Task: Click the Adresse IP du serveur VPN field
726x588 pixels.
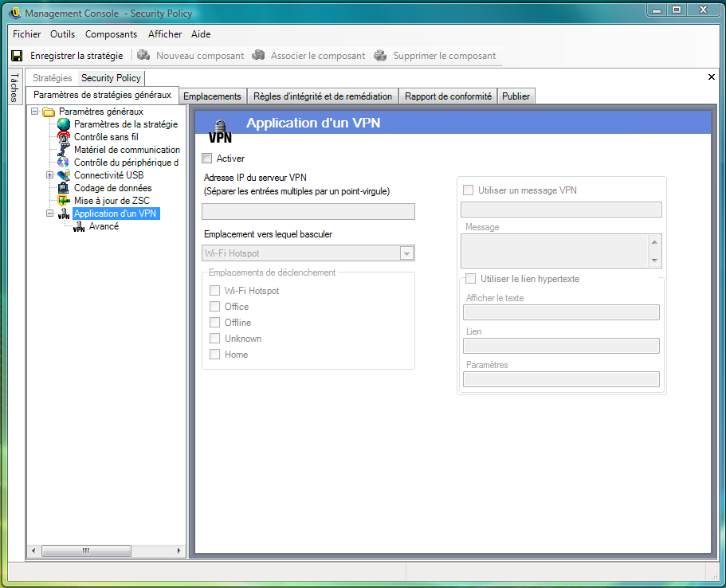Action: coord(308,212)
